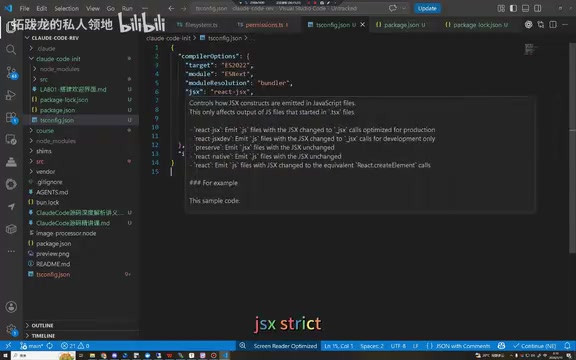Open bun.lock in the explorer
Image resolution: width=576 pixels, height=360 pixels.
[x=47, y=202]
